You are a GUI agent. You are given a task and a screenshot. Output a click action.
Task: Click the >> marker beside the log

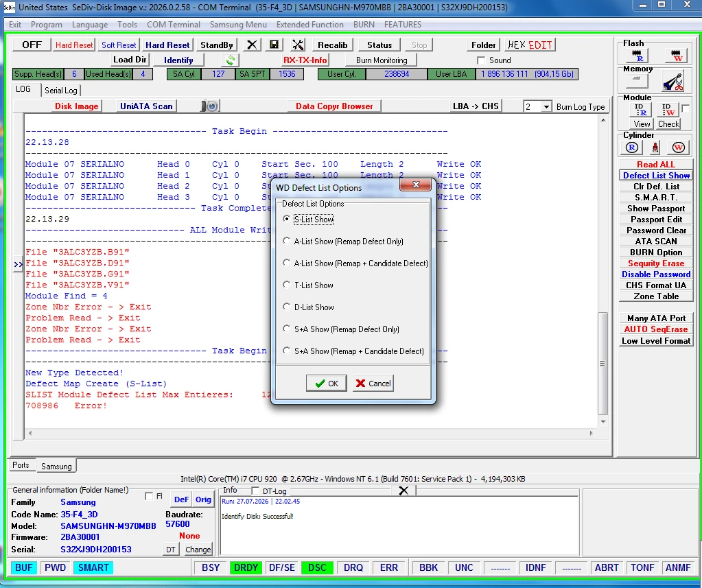tap(18, 264)
